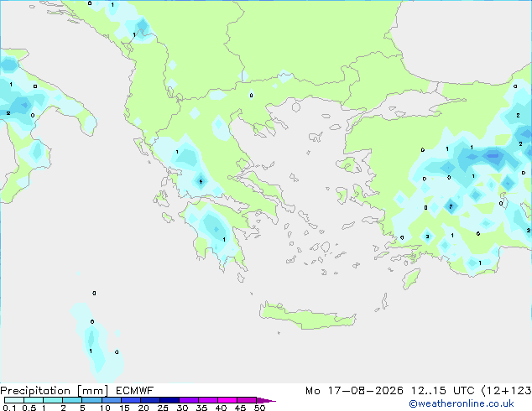
Task: Click the '10' legend scale label
Action: click(x=105, y=408)
